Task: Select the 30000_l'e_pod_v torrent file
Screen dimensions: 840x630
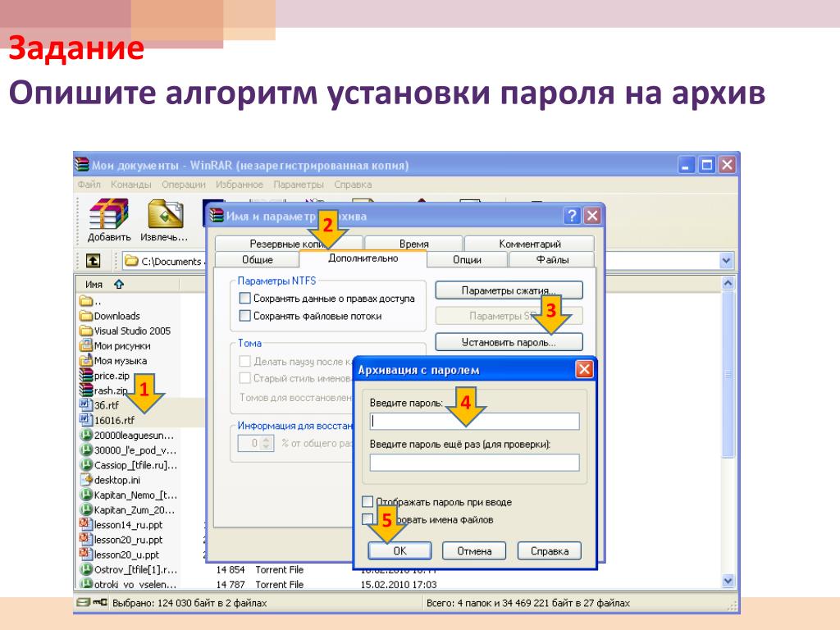Action: (128, 450)
